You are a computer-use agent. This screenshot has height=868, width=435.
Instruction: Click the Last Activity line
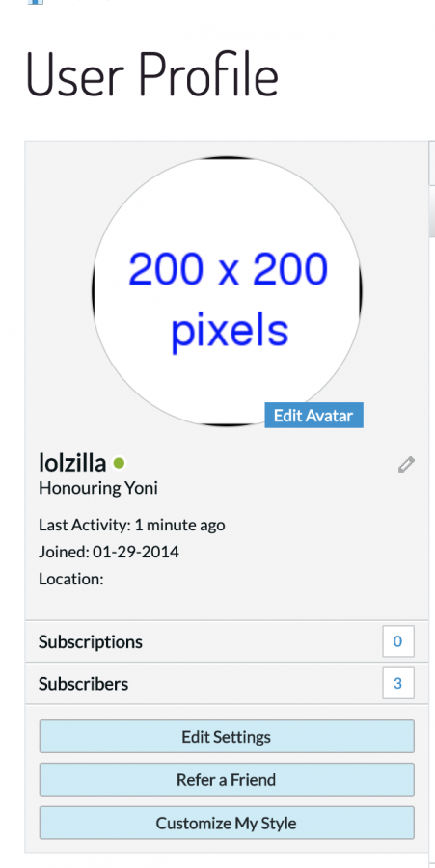click(x=132, y=525)
